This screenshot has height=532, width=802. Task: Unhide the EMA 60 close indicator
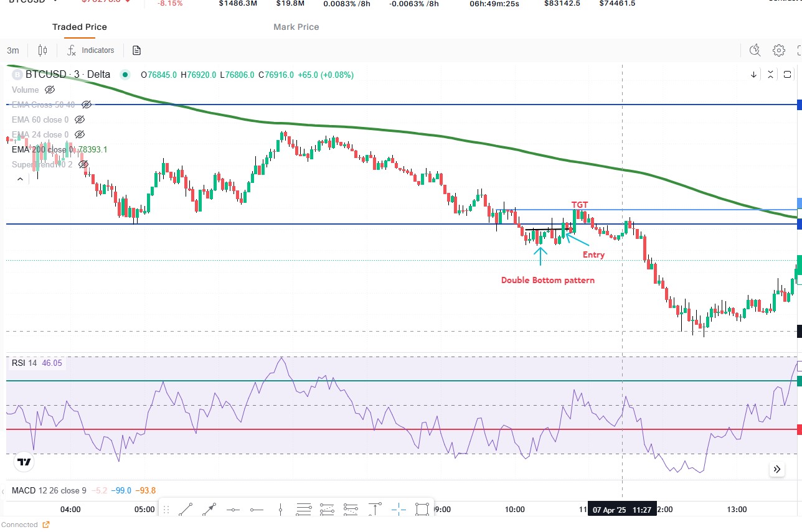coord(80,119)
